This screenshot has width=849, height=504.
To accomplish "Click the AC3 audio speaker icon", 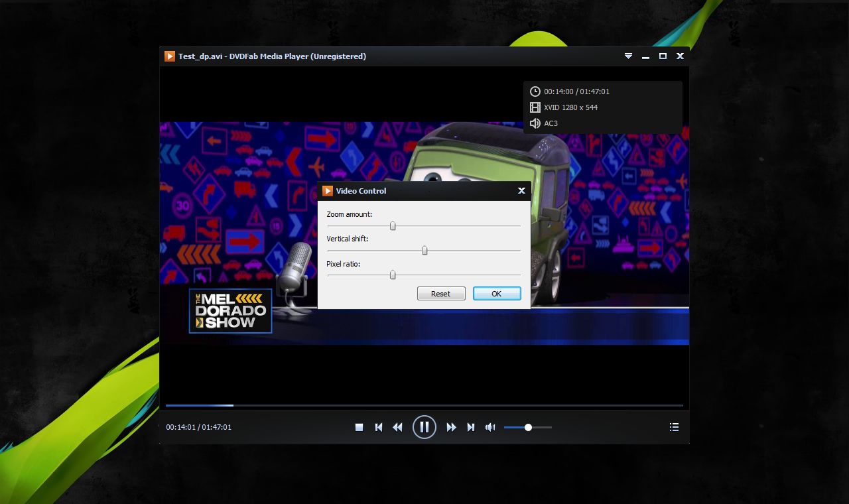I will pos(535,123).
